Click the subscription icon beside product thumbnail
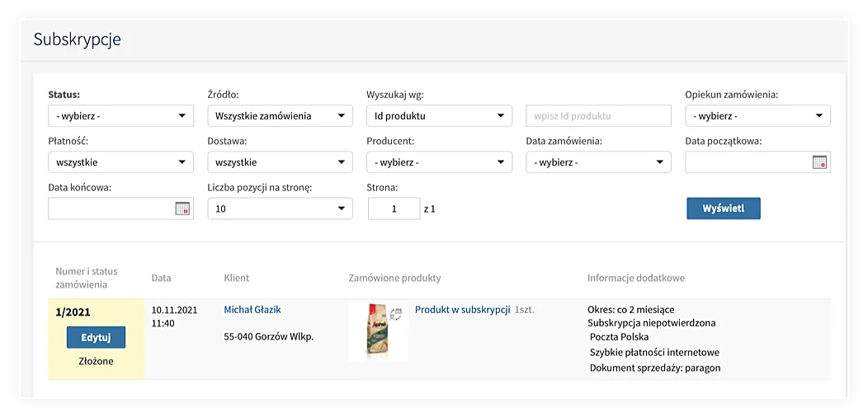The width and height of the screenshot is (868, 417). click(x=396, y=314)
